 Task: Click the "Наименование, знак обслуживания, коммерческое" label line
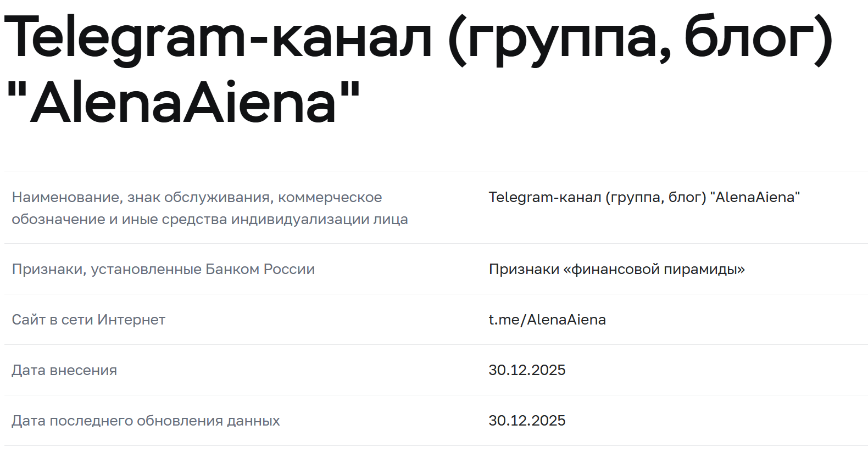[x=197, y=197]
